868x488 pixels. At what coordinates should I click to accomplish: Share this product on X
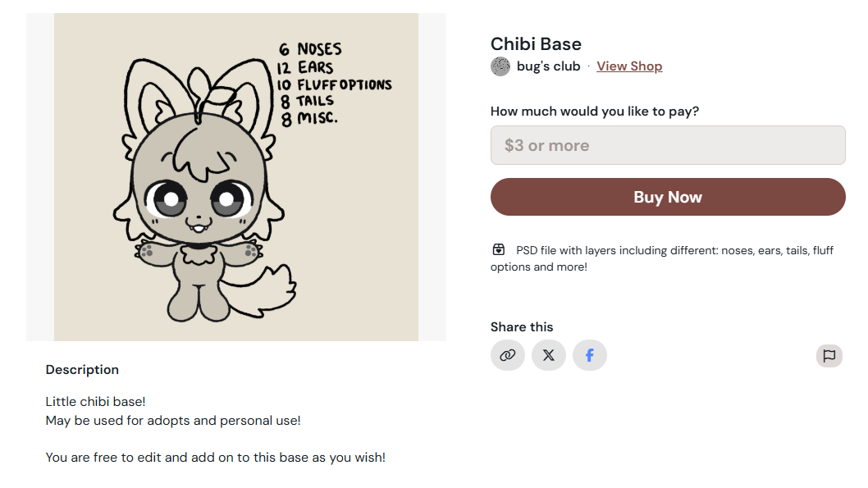coord(549,355)
